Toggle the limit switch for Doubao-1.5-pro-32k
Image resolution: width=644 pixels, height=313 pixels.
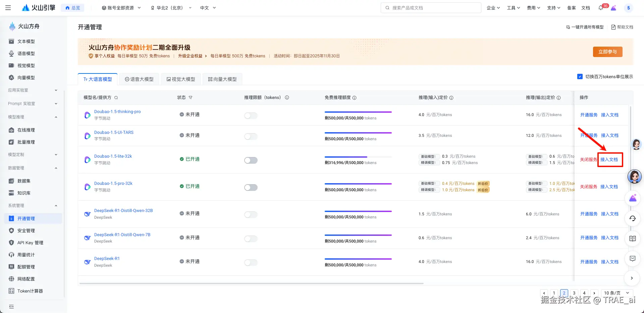(x=251, y=188)
